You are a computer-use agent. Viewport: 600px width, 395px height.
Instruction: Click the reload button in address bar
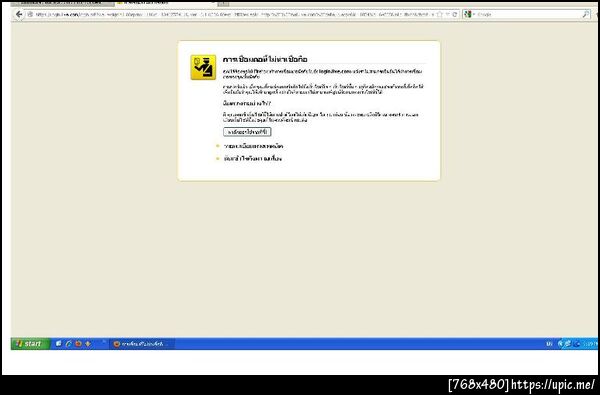[x=455, y=14]
